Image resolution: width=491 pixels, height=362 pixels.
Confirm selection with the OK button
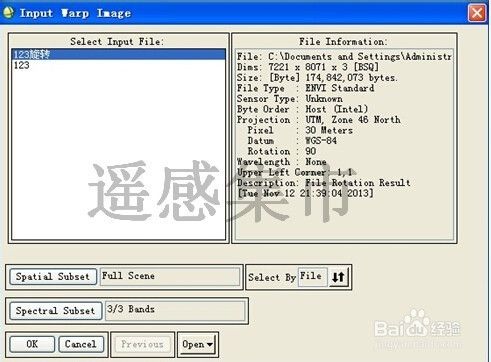pyautogui.click(x=32, y=344)
